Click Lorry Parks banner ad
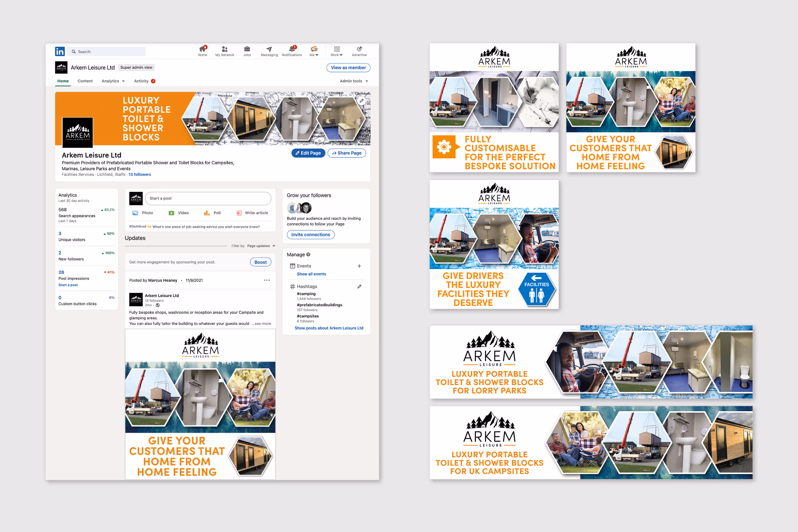The height and width of the screenshot is (532, 798). pos(591,362)
